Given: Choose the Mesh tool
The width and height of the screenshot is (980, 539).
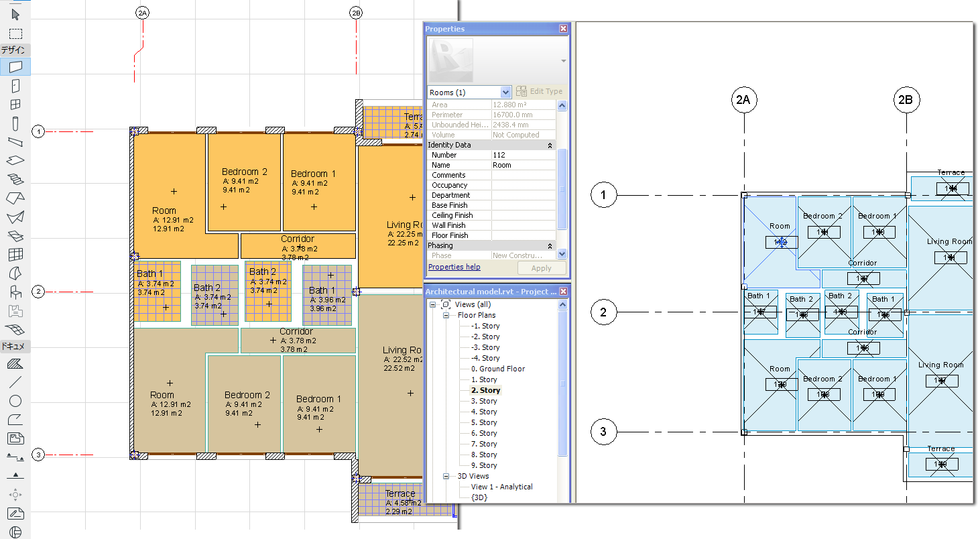Looking at the screenshot, I should coord(15,330).
